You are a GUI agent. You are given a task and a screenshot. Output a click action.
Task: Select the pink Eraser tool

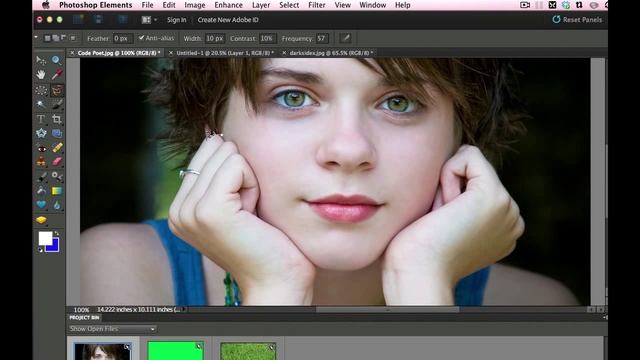[57, 162]
